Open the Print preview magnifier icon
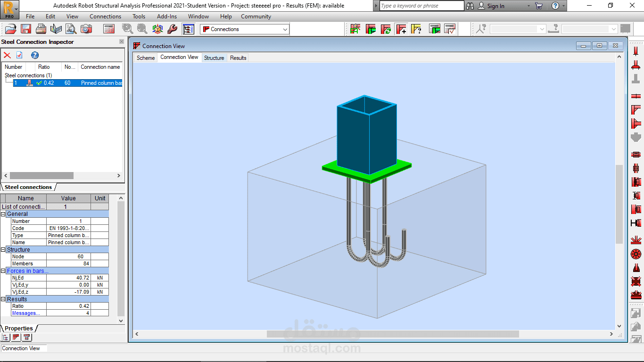 (71, 29)
